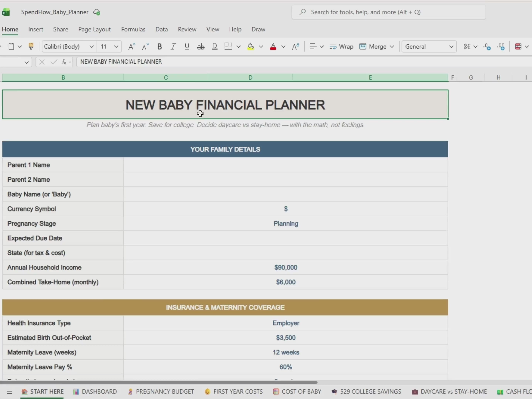
Task: Expand the Merge dropdown arrow
Action: tap(392, 46)
